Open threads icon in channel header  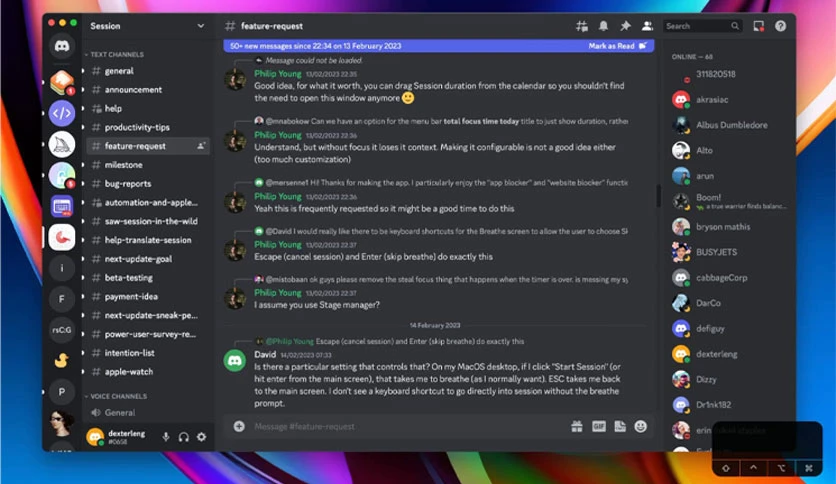582,26
